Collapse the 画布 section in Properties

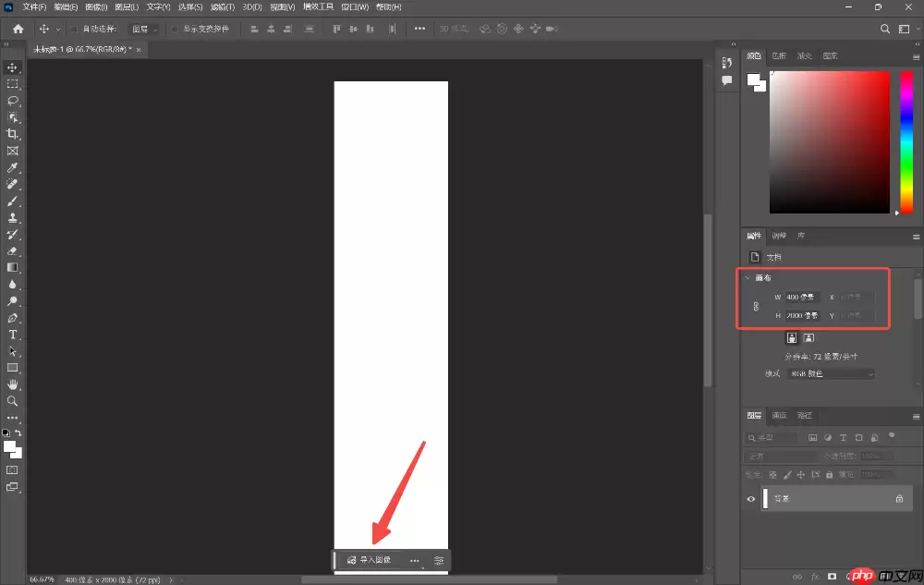click(748, 277)
